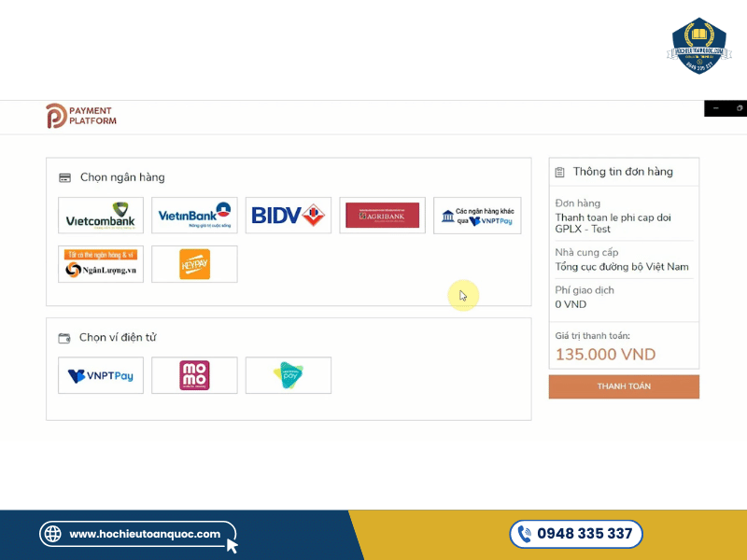The height and width of the screenshot is (560, 747).
Task: Choose the green Pay wallet icon
Action: pos(289,375)
